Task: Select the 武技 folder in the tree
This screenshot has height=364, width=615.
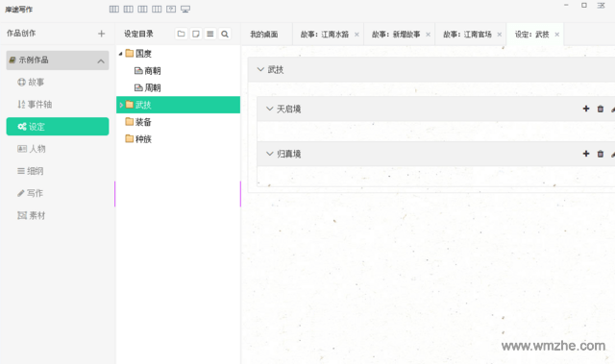Action: coord(178,105)
